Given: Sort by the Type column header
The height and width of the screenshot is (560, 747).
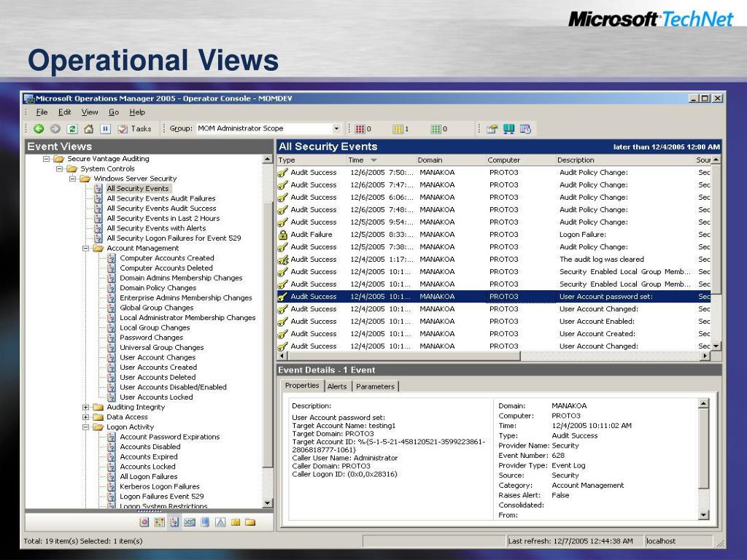Looking at the screenshot, I should [x=311, y=160].
